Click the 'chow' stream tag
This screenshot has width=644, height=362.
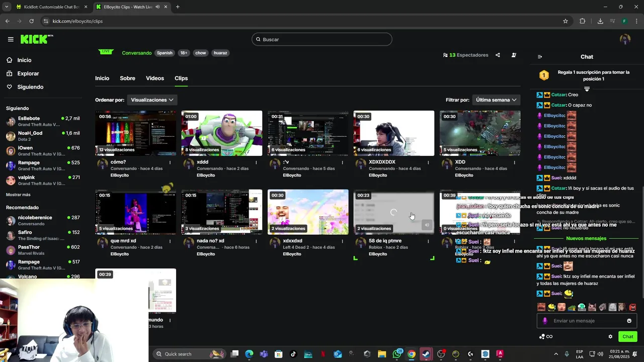pos(201,53)
